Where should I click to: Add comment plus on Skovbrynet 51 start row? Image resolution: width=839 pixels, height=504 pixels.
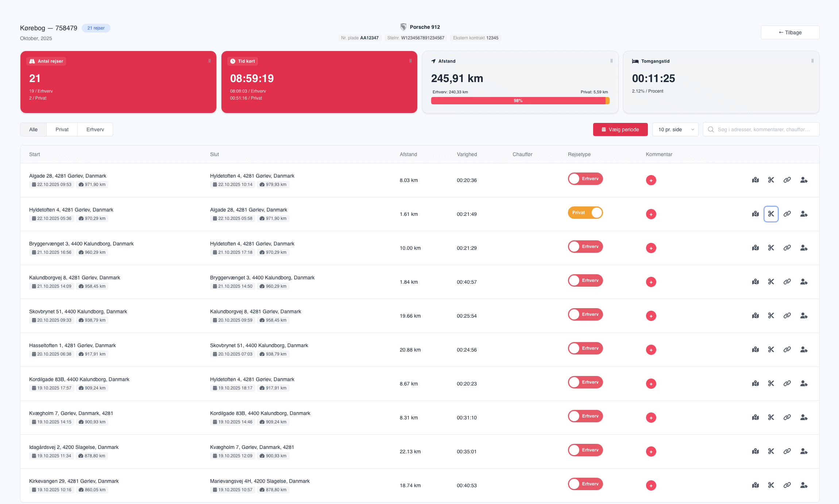(651, 316)
